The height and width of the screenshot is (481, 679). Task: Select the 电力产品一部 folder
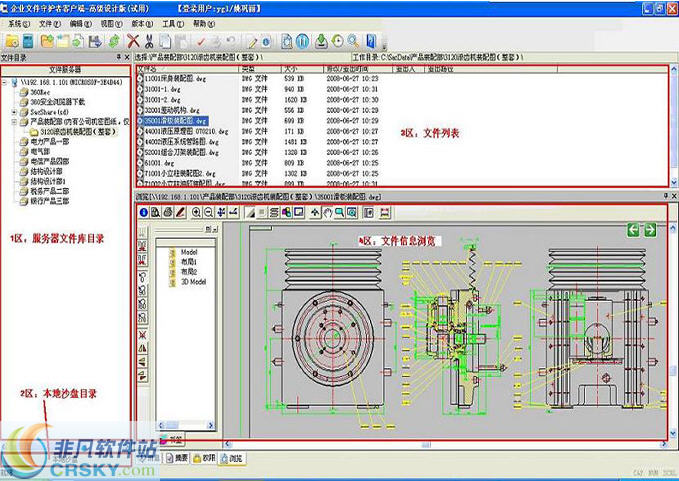click(x=50, y=142)
